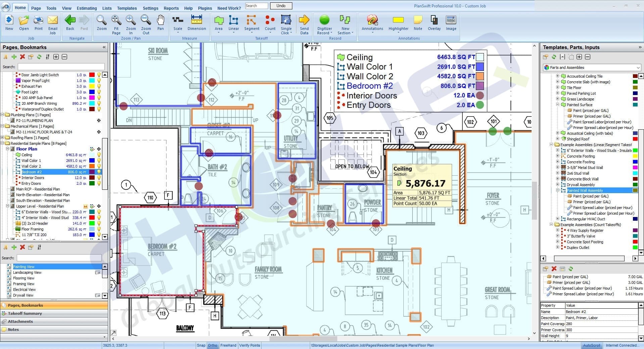
Task: Expand the Drywall Assembly template node
Action: click(557, 184)
